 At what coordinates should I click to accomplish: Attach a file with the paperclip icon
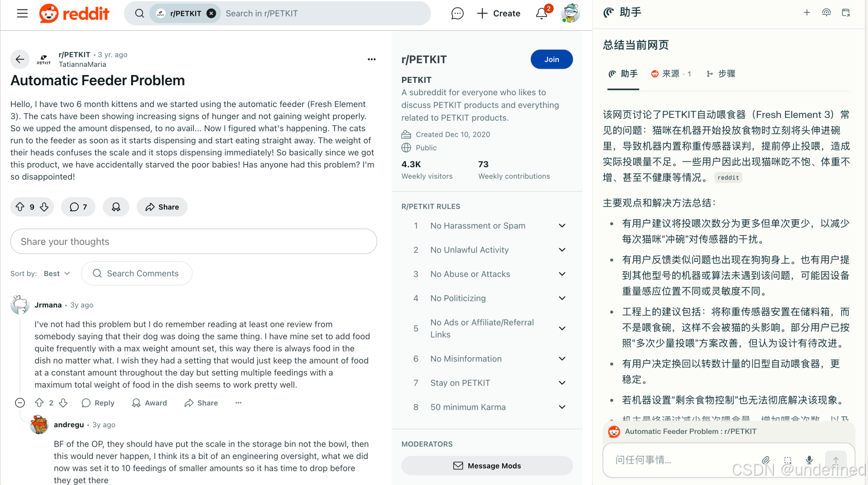(766, 460)
